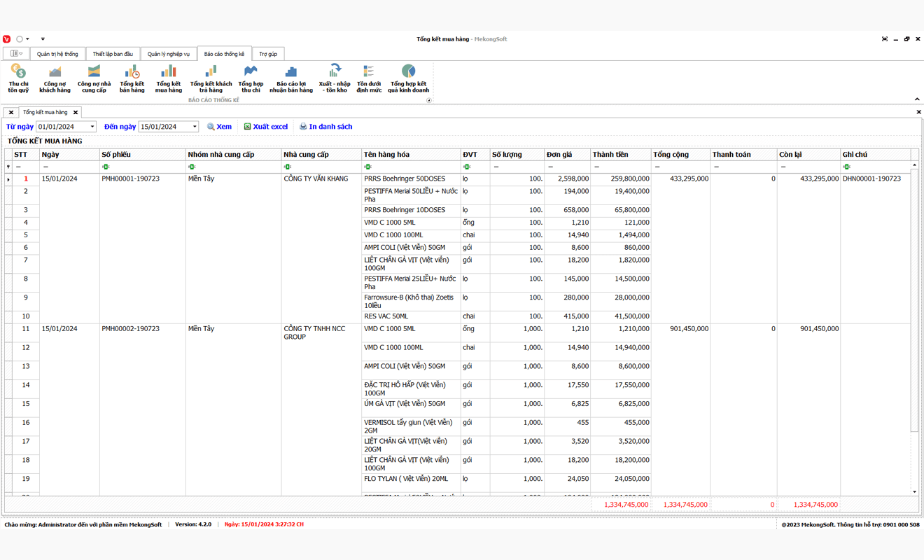Open the Công nợ khách hàng report
This screenshot has width=924, height=560.
coord(55,78)
